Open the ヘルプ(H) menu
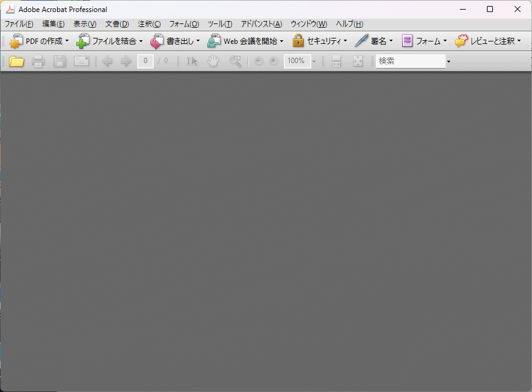532x392 pixels. (349, 24)
